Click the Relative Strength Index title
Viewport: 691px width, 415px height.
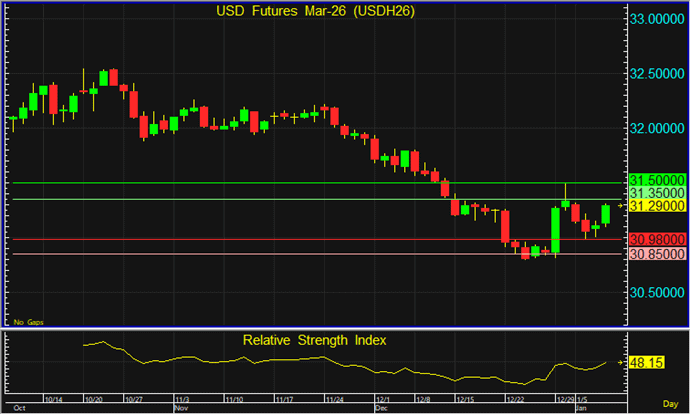coord(314,340)
